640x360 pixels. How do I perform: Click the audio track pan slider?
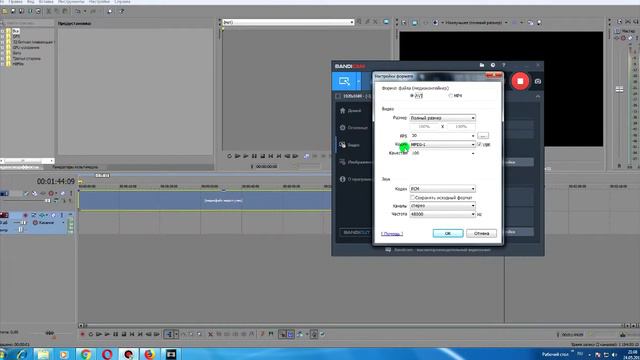coord(20,229)
